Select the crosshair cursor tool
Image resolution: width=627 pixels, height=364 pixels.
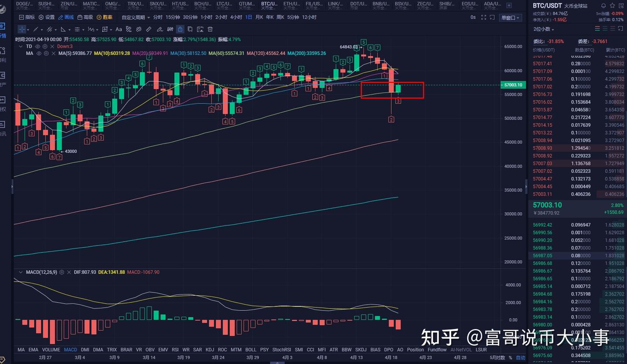[x=22, y=29]
